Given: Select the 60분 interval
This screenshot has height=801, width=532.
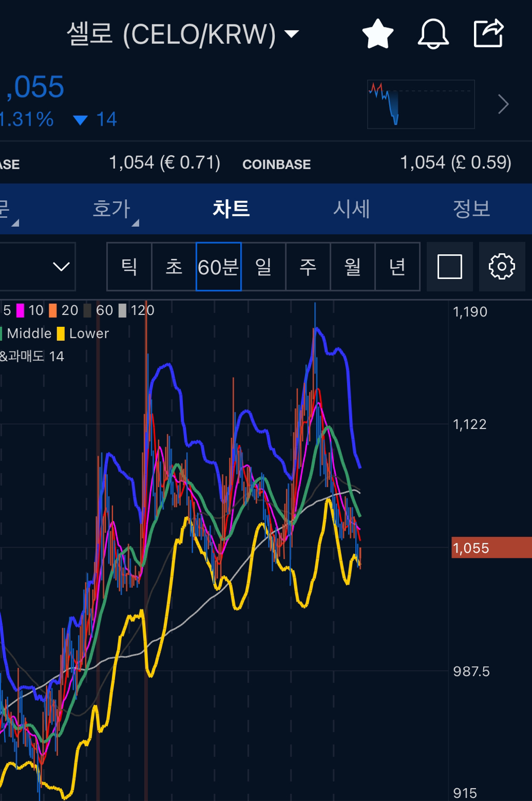Looking at the screenshot, I should [218, 267].
